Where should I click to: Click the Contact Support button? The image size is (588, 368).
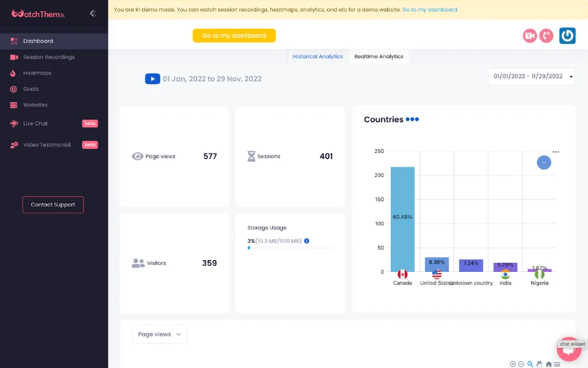point(53,205)
